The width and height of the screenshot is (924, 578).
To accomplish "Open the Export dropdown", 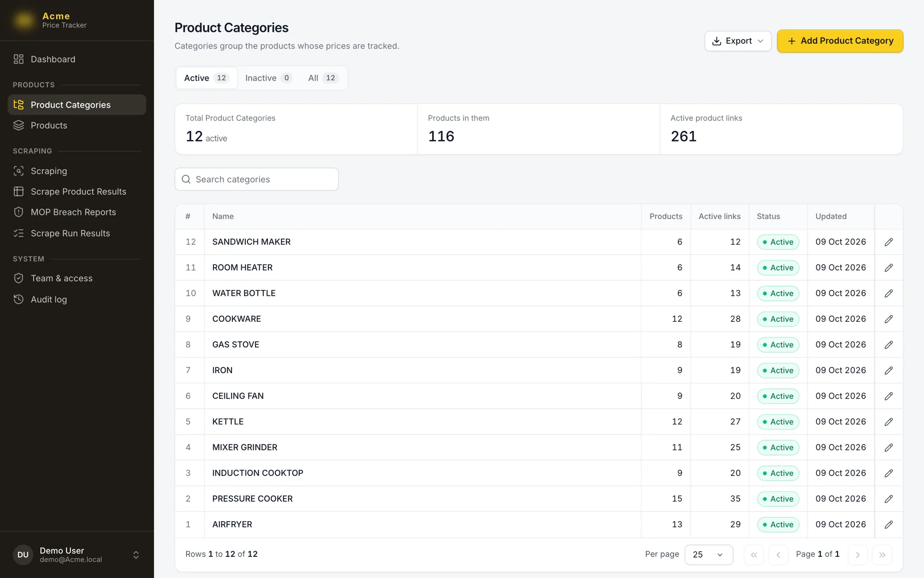I will (738, 41).
